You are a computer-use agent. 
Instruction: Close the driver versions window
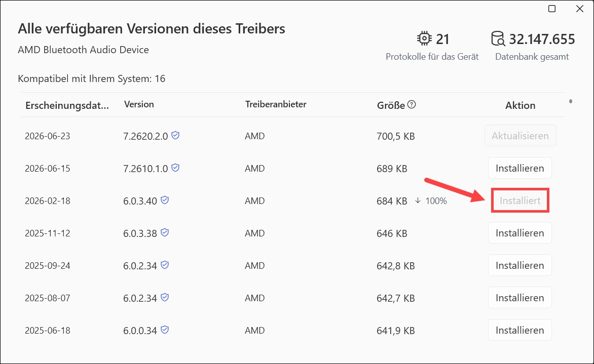(x=580, y=9)
